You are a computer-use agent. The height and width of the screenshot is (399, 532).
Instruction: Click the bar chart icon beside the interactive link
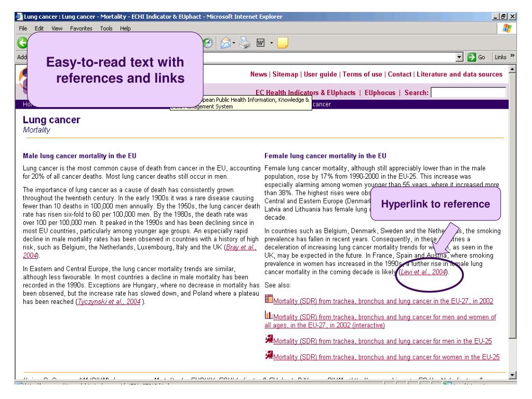pyautogui.click(x=269, y=315)
